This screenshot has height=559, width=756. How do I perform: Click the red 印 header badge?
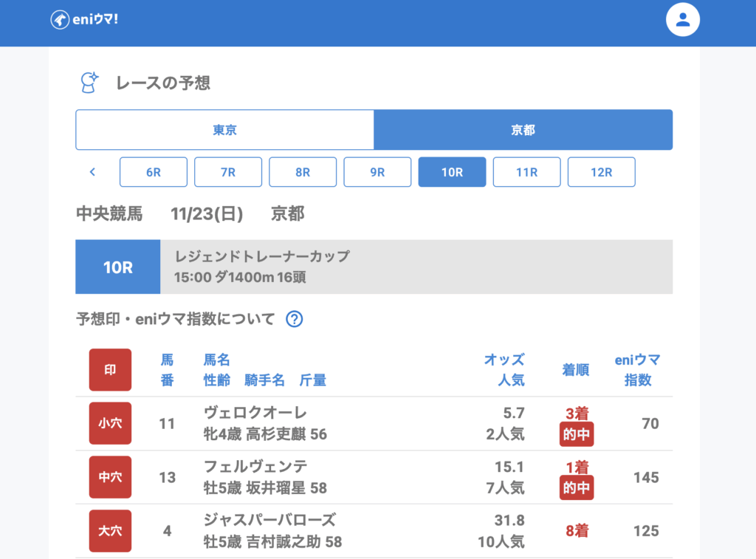coord(110,370)
